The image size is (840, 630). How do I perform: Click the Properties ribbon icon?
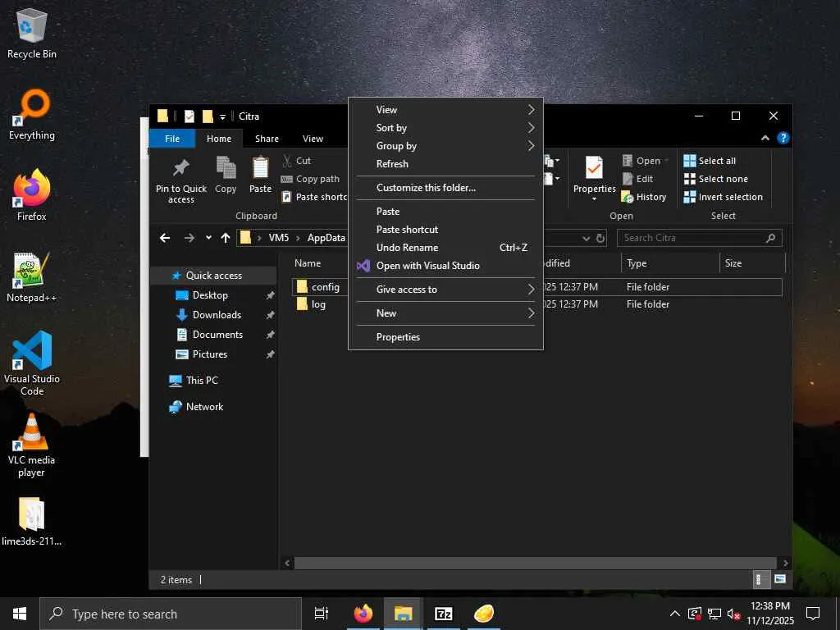(x=594, y=169)
